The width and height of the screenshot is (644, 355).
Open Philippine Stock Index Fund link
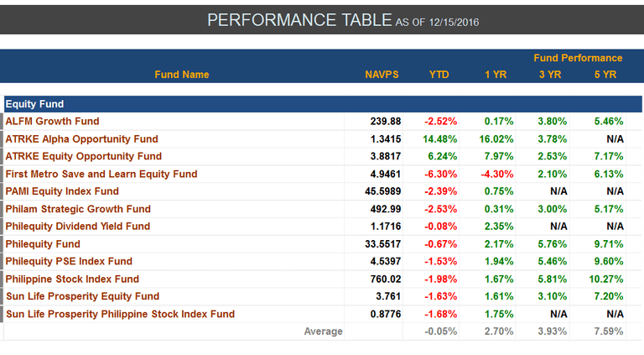point(72,279)
